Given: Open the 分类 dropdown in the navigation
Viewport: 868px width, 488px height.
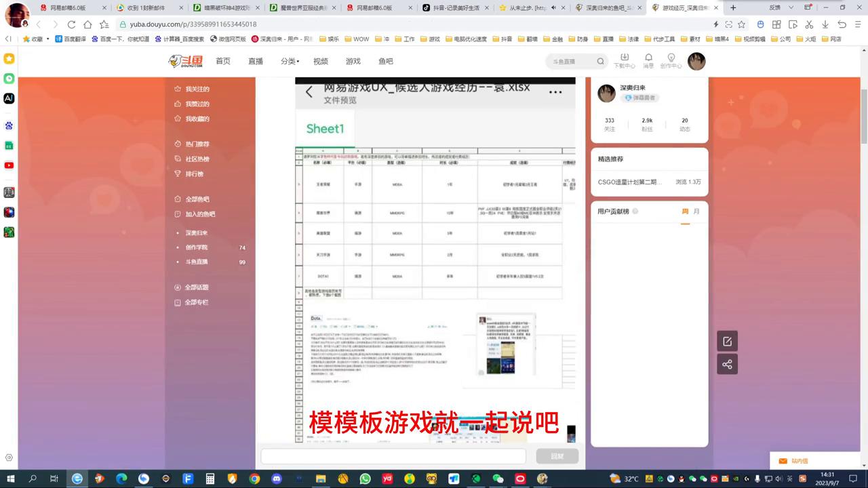Looking at the screenshot, I should click(288, 61).
